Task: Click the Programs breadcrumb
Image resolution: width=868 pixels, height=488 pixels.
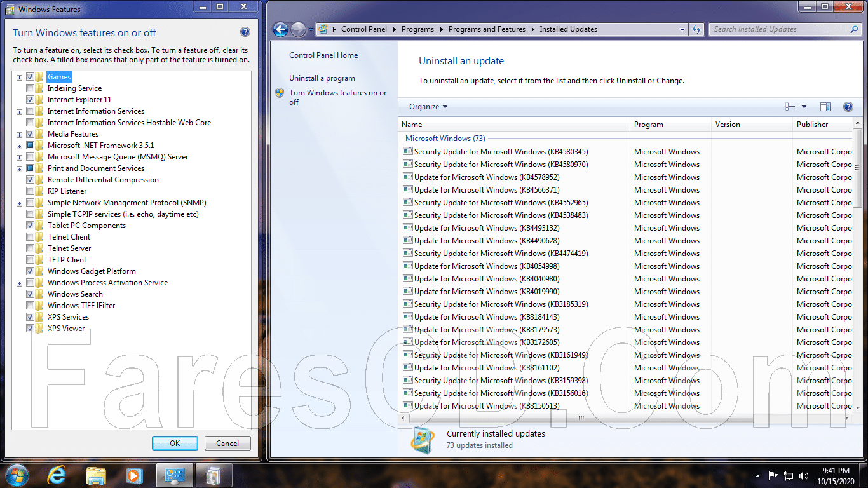Action: click(x=418, y=29)
